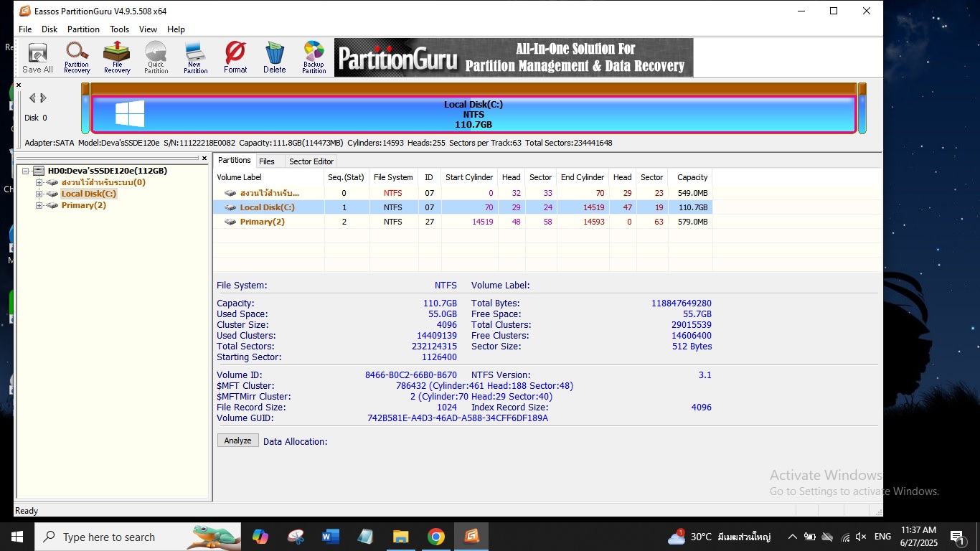
Task: Select Local Disk(C:) bar in disk map
Action: pyautogui.click(x=473, y=115)
